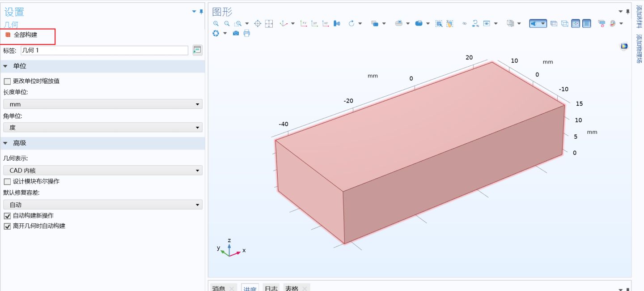
Task: Close the 表格 tab
Action: (x=305, y=289)
